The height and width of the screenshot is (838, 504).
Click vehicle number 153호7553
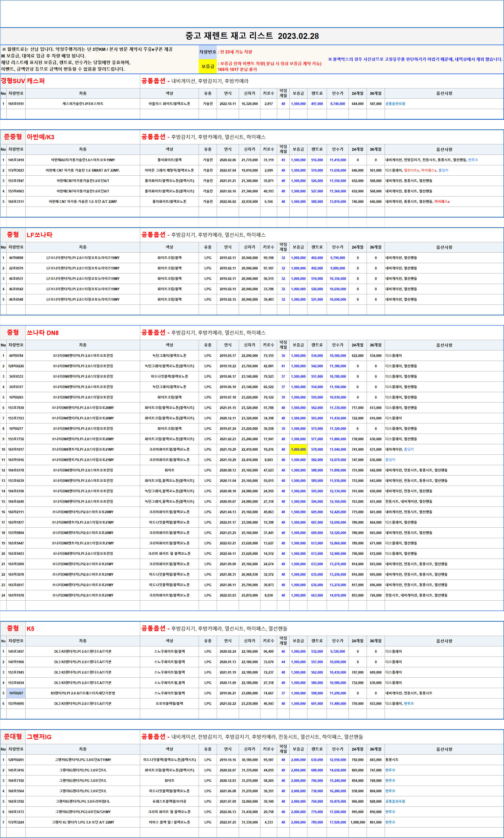(x=16, y=418)
